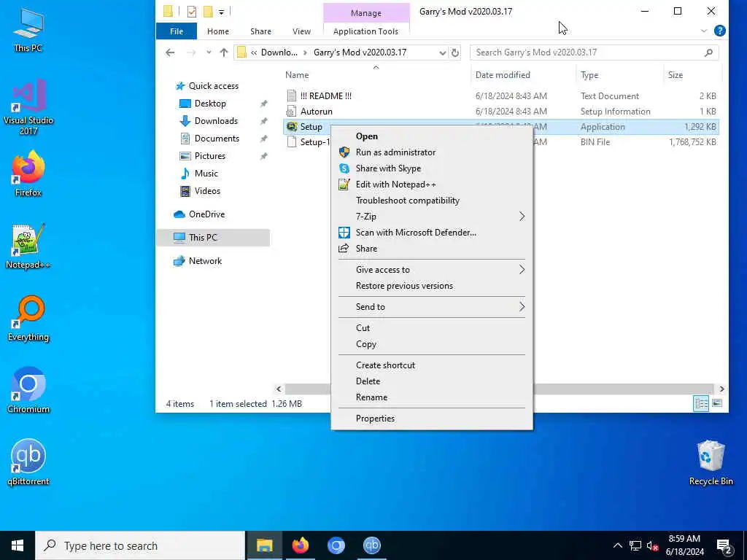
Task: Show hidden system tray icons
Action: click(617, 546)
